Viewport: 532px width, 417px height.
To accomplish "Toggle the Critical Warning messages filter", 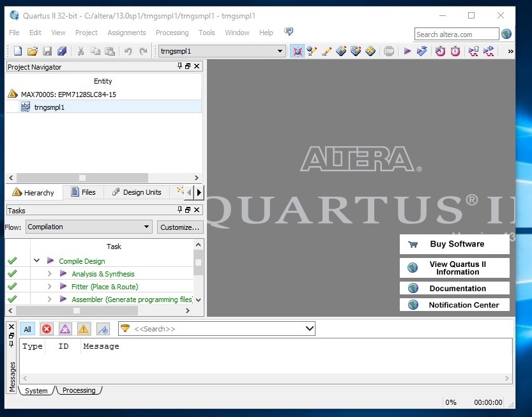I will [x=65, y=329].
